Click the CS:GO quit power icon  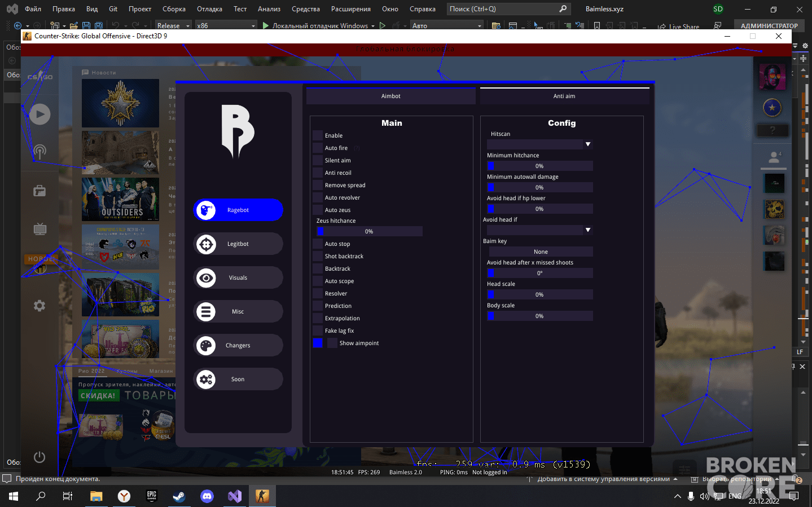(39, 457)
